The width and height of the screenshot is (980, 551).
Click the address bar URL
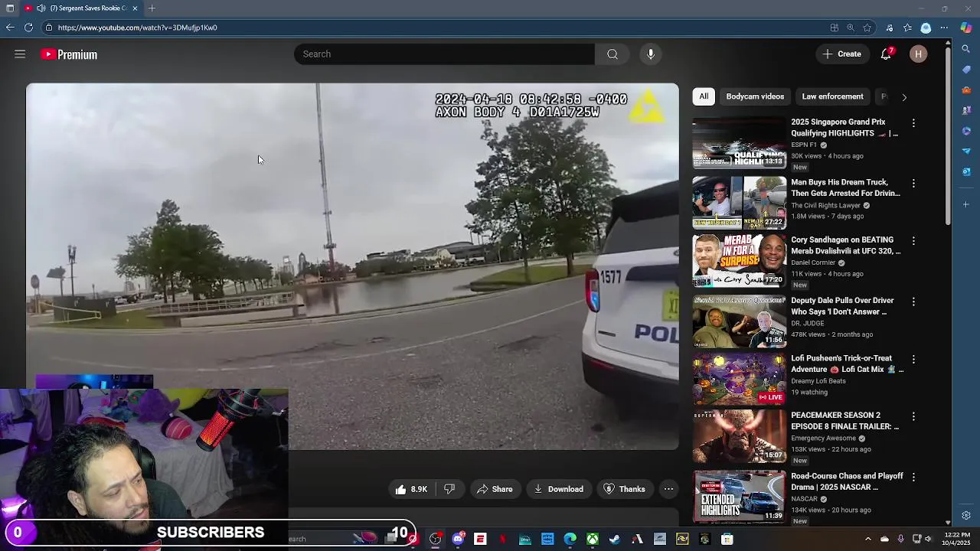point(137,28)
